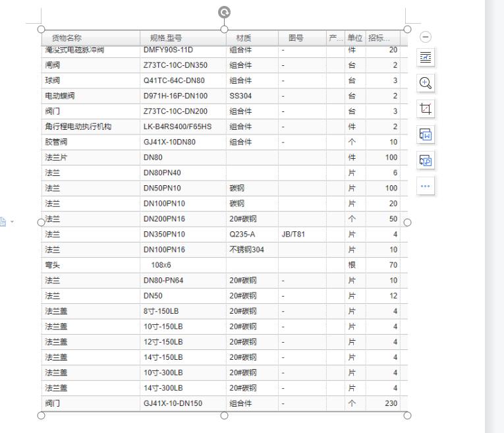Click the 角行程电动执行机构 row name
This screenshot has height=433, width=504.
[78, 127]
